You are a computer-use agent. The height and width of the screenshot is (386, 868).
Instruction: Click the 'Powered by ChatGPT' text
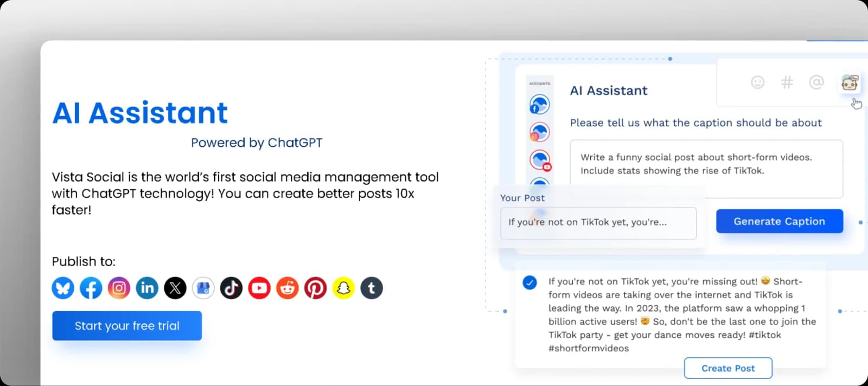(257, 143)
